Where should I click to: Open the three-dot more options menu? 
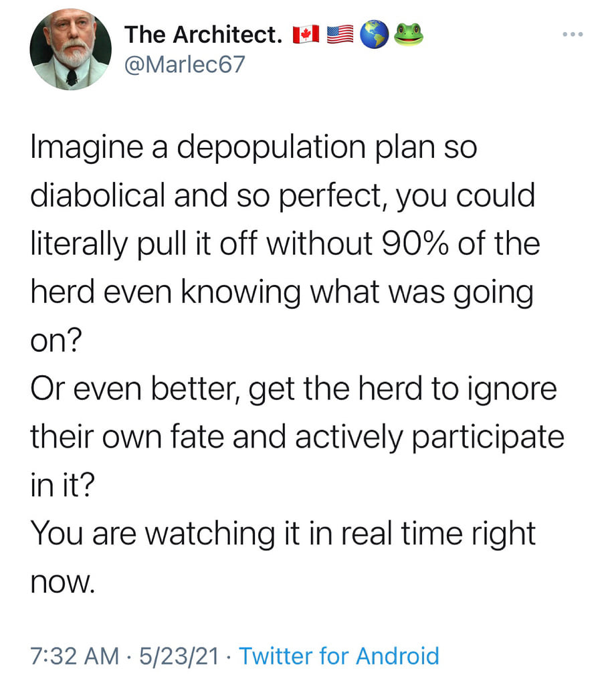click(x=574, y=33)
